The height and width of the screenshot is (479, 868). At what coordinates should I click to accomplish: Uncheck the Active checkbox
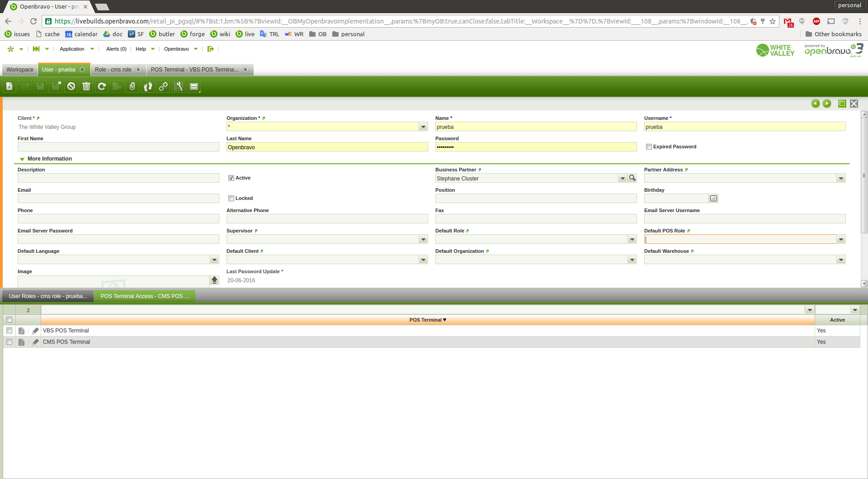click(231, 178)
